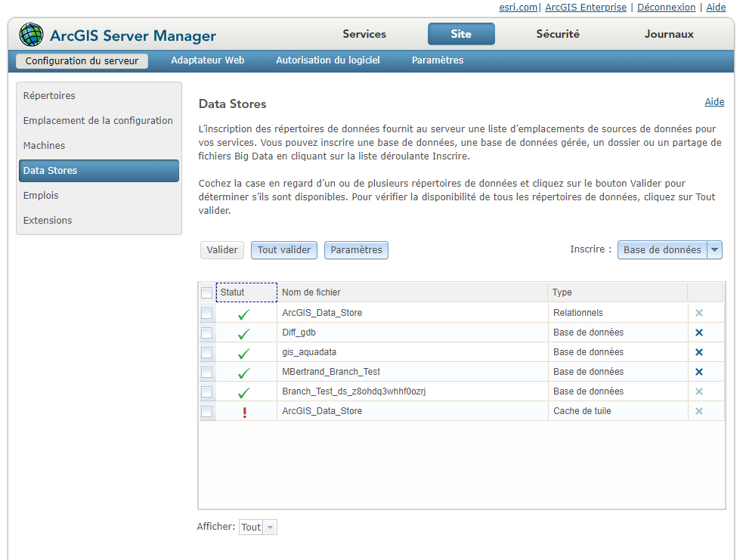Select the MBertrand_Branch_Test checkbox
The width and height of the screenshot is (743, 560).
[206, 373]
